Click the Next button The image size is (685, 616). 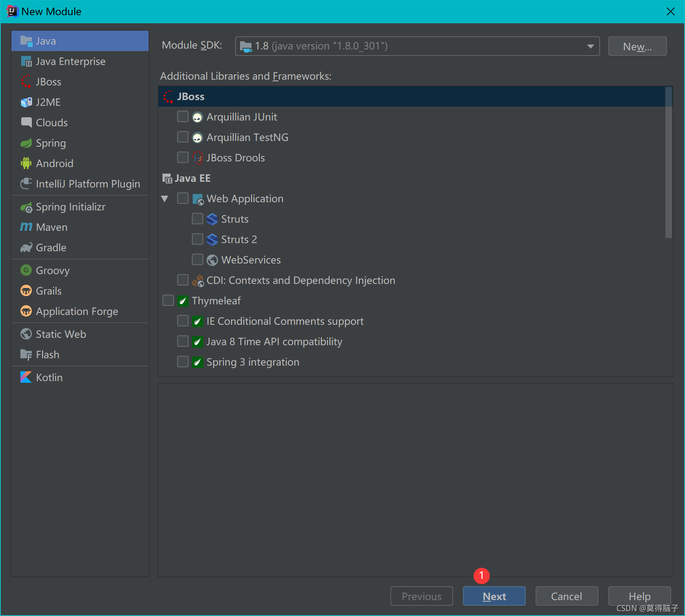pyautogui.click(x=494, y=596)
